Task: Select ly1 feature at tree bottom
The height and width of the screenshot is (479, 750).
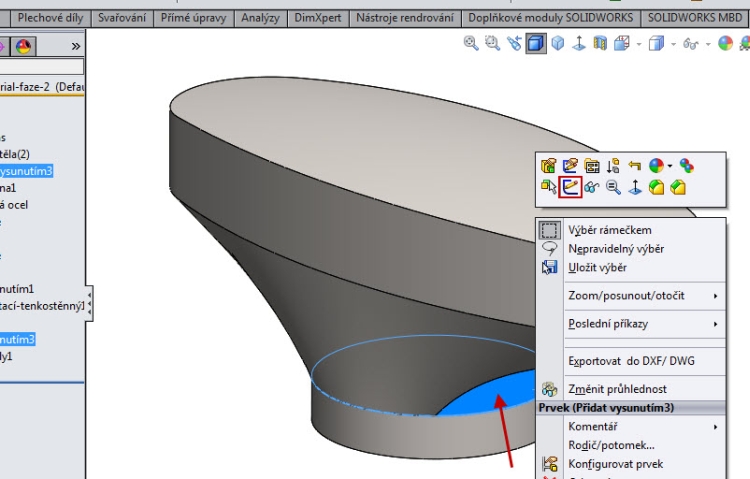Action: coord(6,356)
